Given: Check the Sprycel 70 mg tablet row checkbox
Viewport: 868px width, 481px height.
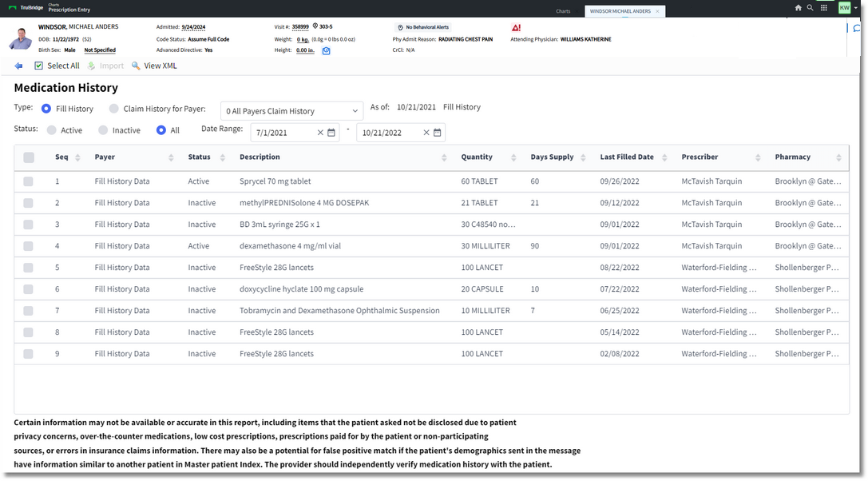Looking at the screenshot, I should coord(28,181).
